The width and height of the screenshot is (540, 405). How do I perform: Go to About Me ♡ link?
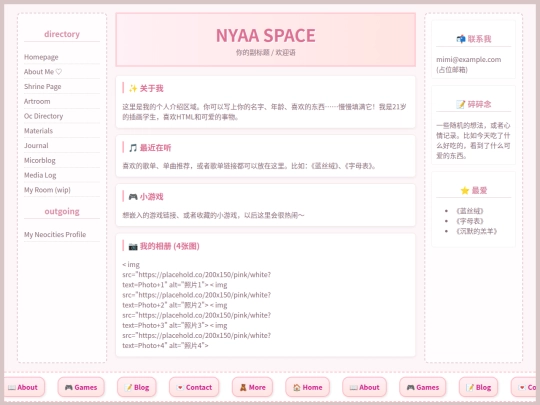coord(43,72)
